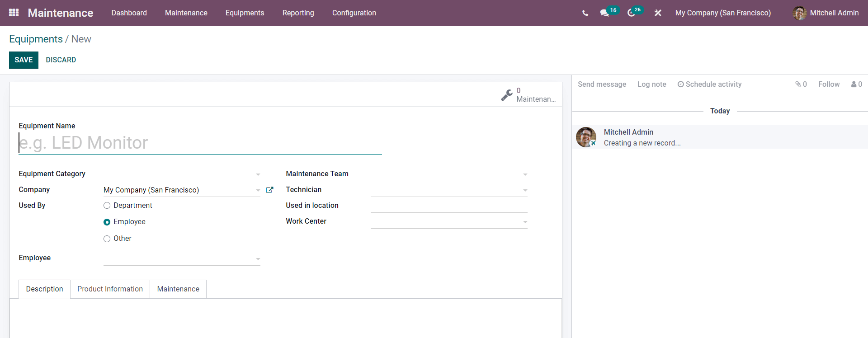Click Used in location input field
This screenshot has height=338, width=868.
(x=449, y=206)
